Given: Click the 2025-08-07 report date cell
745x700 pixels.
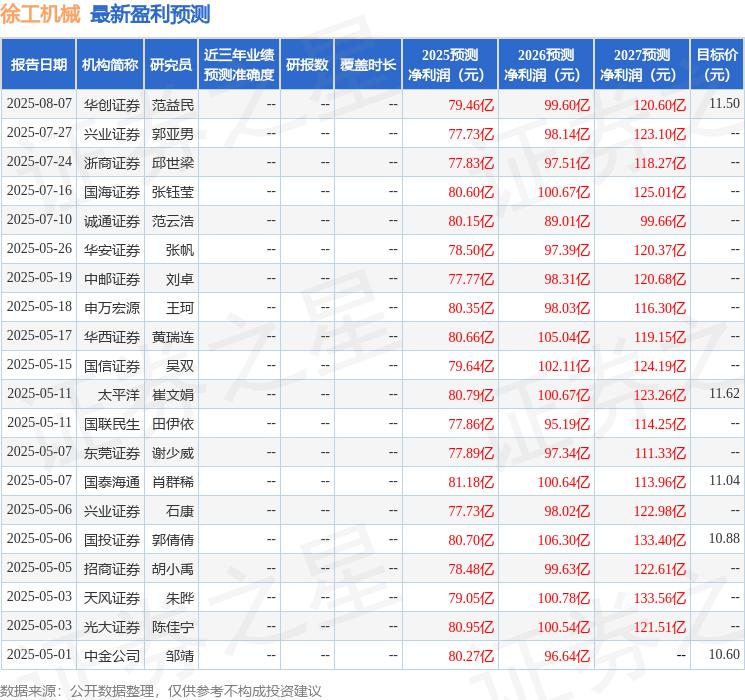Looking at the screenshot, I should pyautogui.click(x=39, y=104).
